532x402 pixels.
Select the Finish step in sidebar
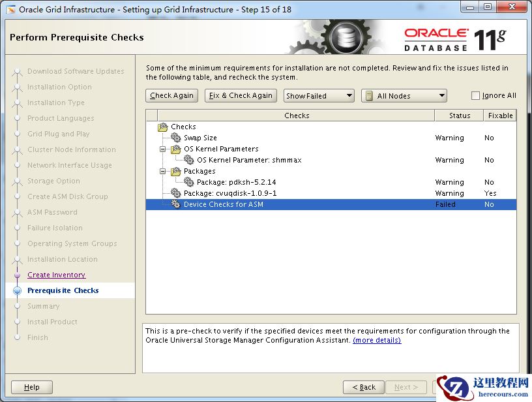38,337
